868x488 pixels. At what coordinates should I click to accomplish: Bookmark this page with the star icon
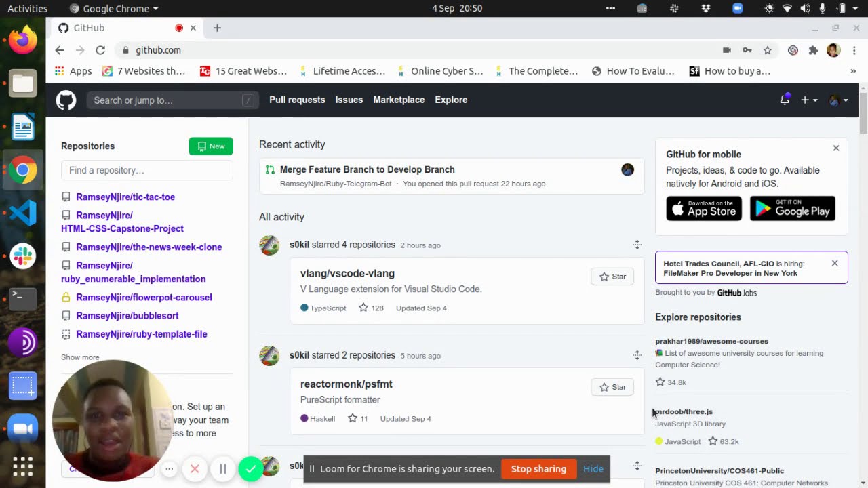(768, 50)
